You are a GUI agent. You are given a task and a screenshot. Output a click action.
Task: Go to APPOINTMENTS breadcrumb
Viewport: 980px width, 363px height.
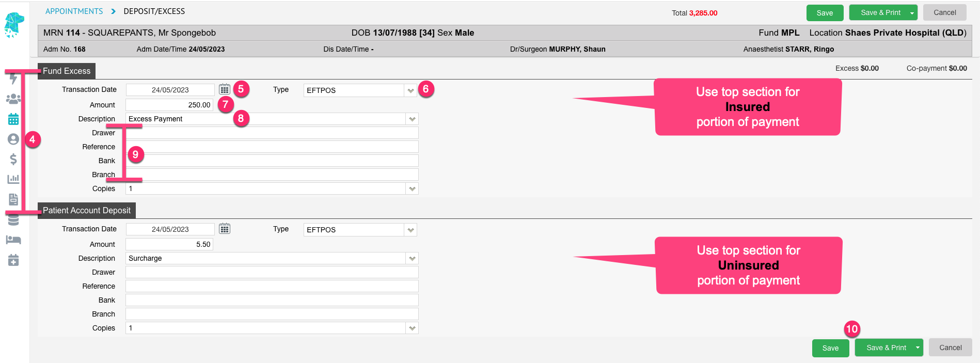tap(74, 11)
